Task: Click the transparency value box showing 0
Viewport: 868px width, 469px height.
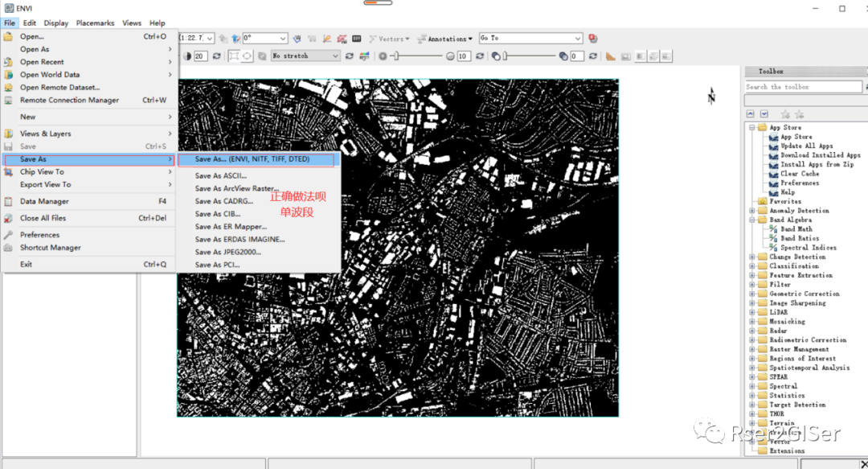Action: [576, 56]
